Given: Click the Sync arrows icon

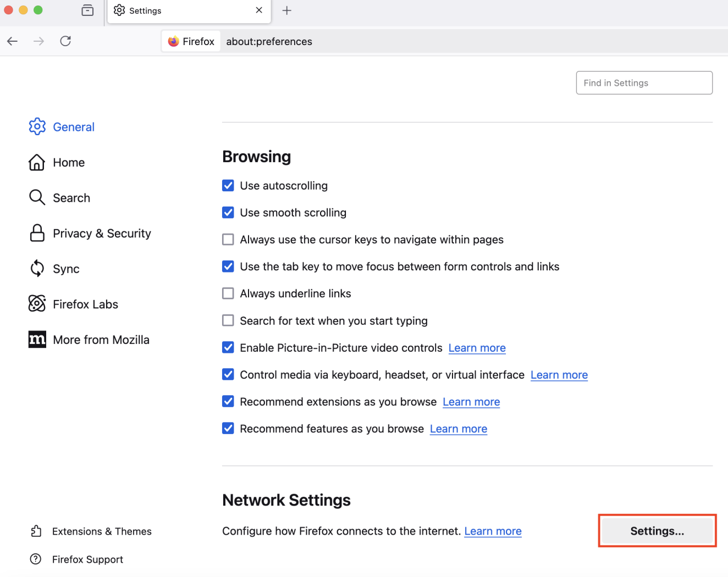Looking at the screenshot, I should (x=37, y=268).
